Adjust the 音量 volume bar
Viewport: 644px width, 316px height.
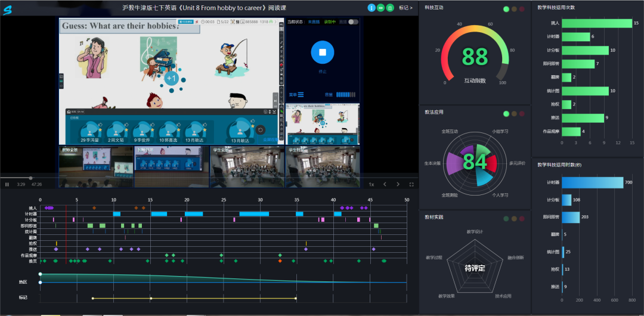345,94
